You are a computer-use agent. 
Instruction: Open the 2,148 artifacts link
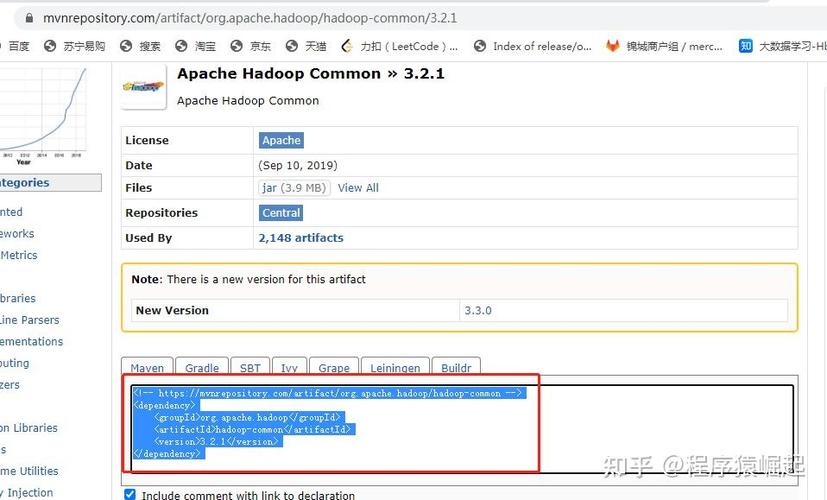[x=301, y=238]
